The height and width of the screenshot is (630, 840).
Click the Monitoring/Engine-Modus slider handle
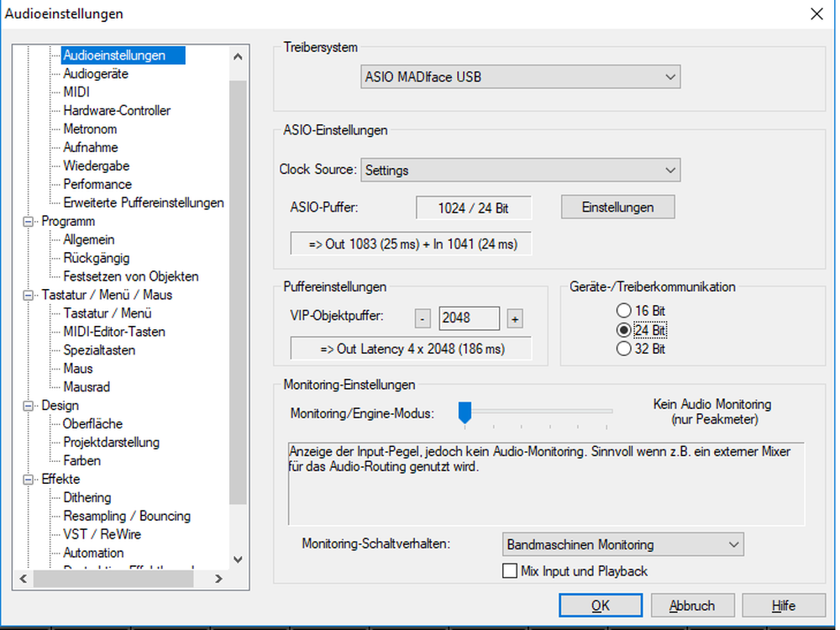pyautogui.click(x=465, y=412)
